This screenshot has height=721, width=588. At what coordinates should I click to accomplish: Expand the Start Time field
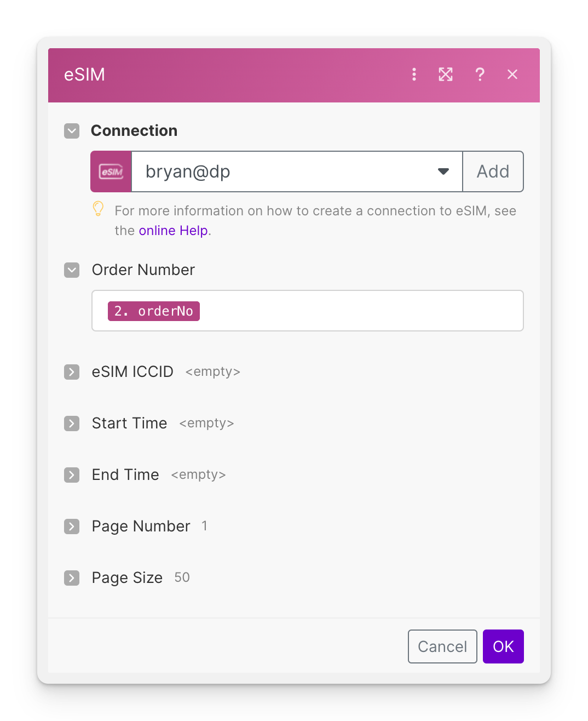(72, 424)
